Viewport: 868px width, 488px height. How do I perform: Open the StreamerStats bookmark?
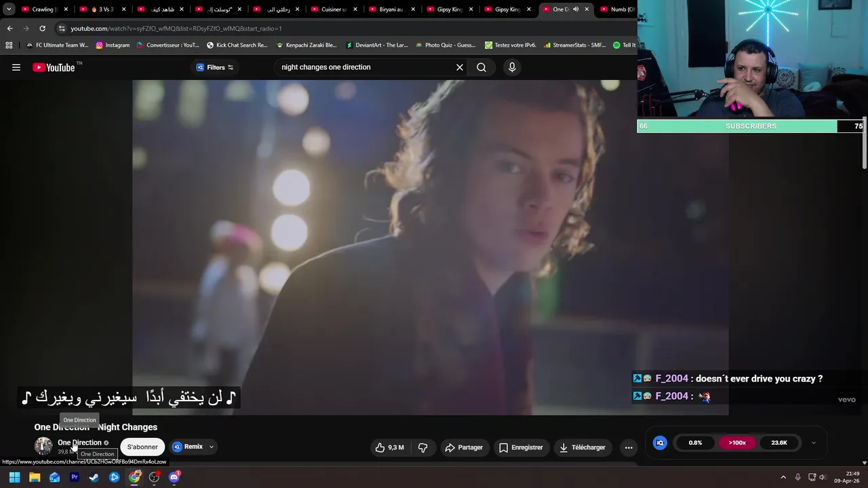(x=574, y=45)
